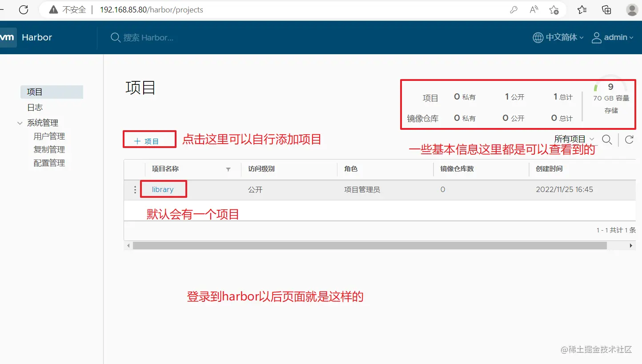Open 用户管理 in the sidebar
This screenshot has width=642, height=364.
tap(49, 136)
